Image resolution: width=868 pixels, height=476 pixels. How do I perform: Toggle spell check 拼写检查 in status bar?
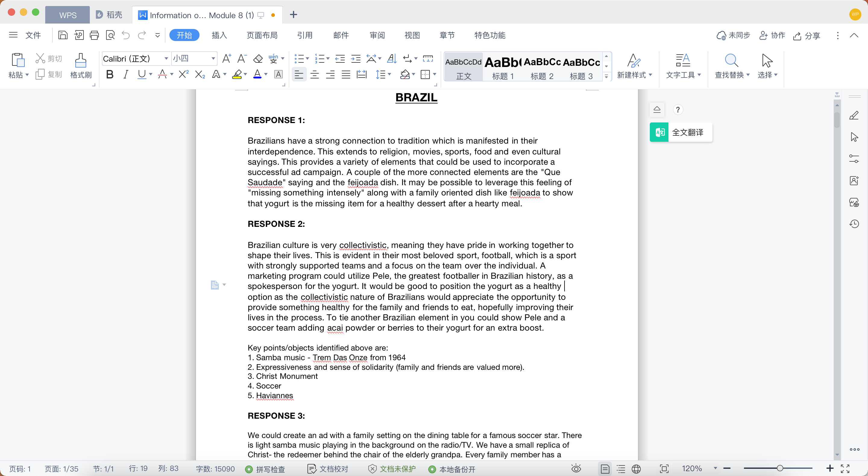pos(266,469)
